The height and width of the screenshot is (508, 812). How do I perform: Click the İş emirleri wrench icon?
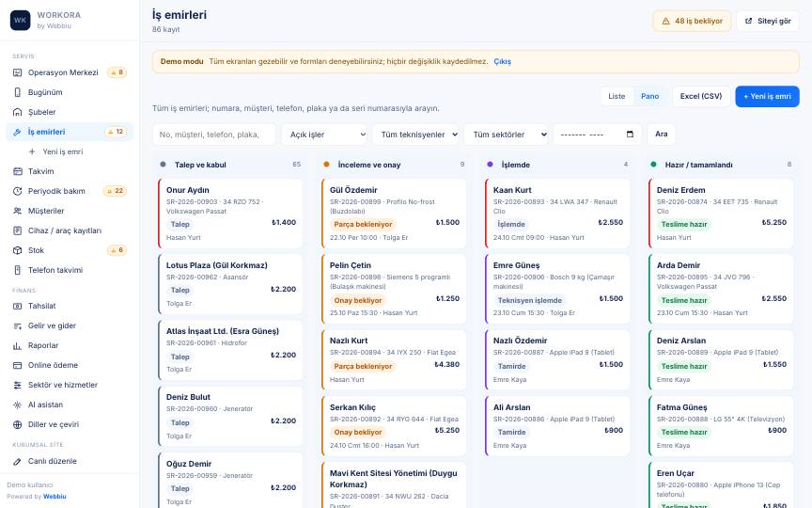17,132
